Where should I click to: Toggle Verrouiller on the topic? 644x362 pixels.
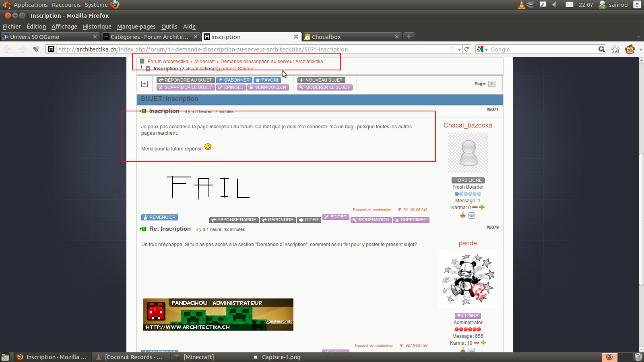(268, 87)
